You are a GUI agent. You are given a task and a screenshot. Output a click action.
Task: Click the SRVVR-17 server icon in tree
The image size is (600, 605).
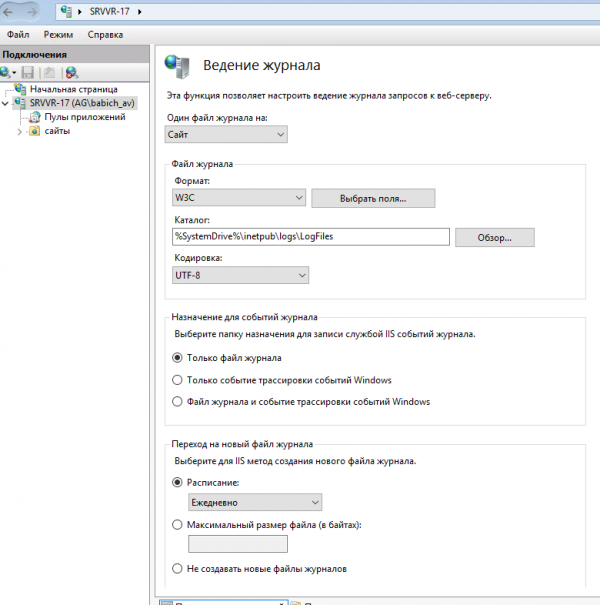[20, 103]
